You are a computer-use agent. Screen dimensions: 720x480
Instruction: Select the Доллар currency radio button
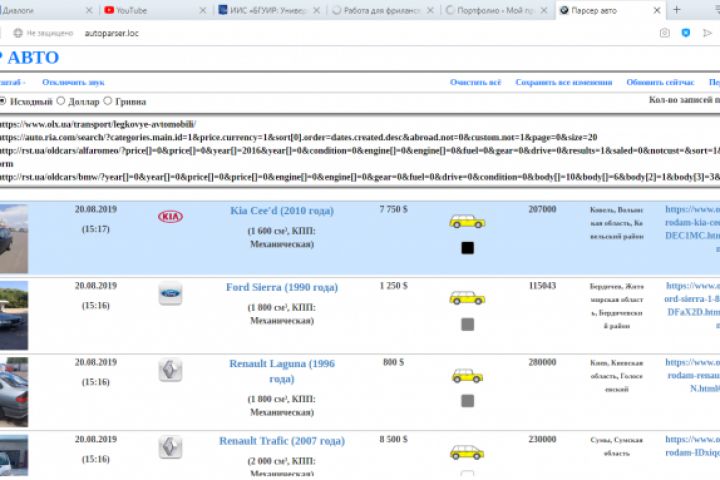click(61, 101)
